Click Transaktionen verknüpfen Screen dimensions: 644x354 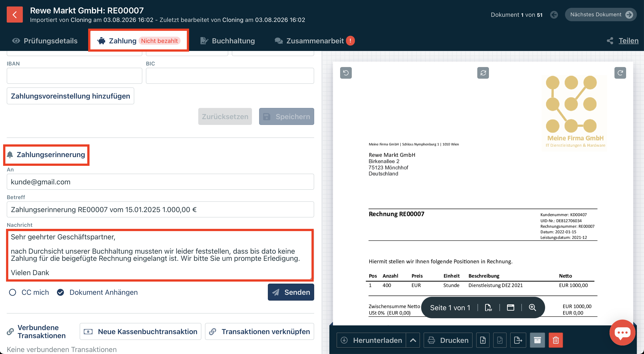point(260,331)
